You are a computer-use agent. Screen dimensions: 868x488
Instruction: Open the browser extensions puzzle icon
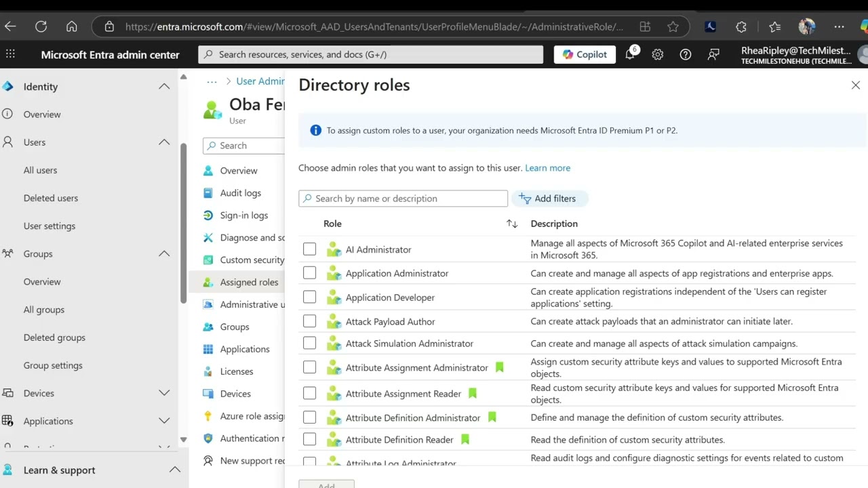(x=741, y=26)
